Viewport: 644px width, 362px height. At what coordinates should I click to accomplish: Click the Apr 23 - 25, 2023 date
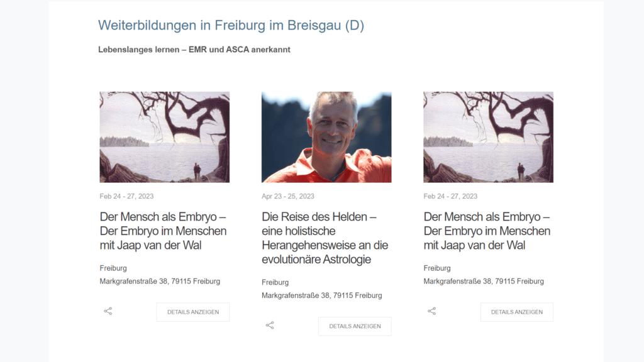pyautogui.click(x=288, y=196)
